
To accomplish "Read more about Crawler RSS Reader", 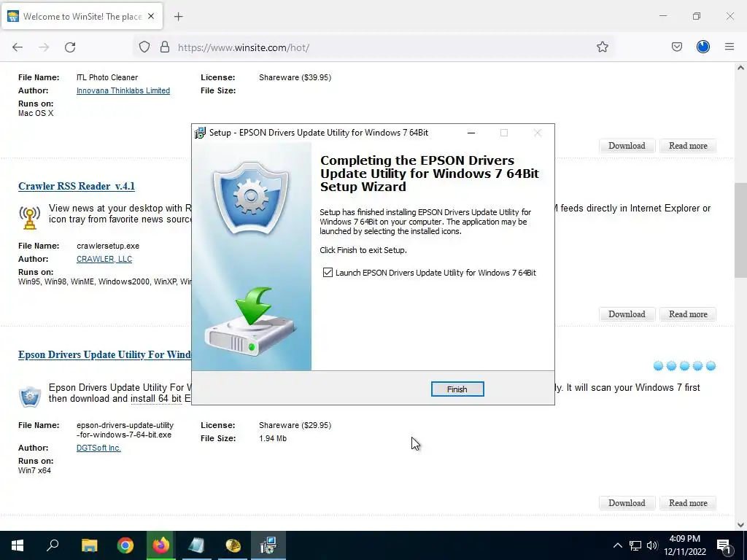I will coord(688,314).
